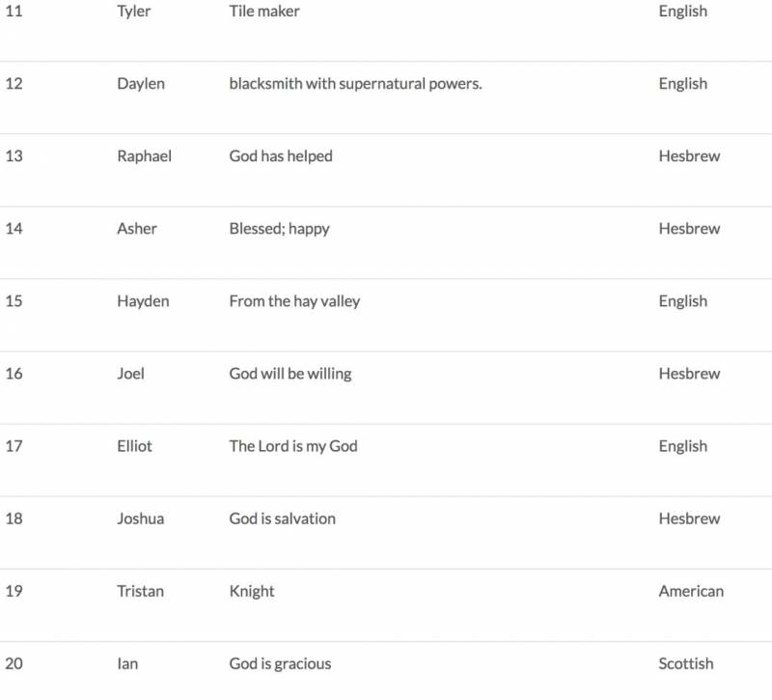Screen dimensions: 772x700
Task: Click the name Raphael
Action: point(144,156)
